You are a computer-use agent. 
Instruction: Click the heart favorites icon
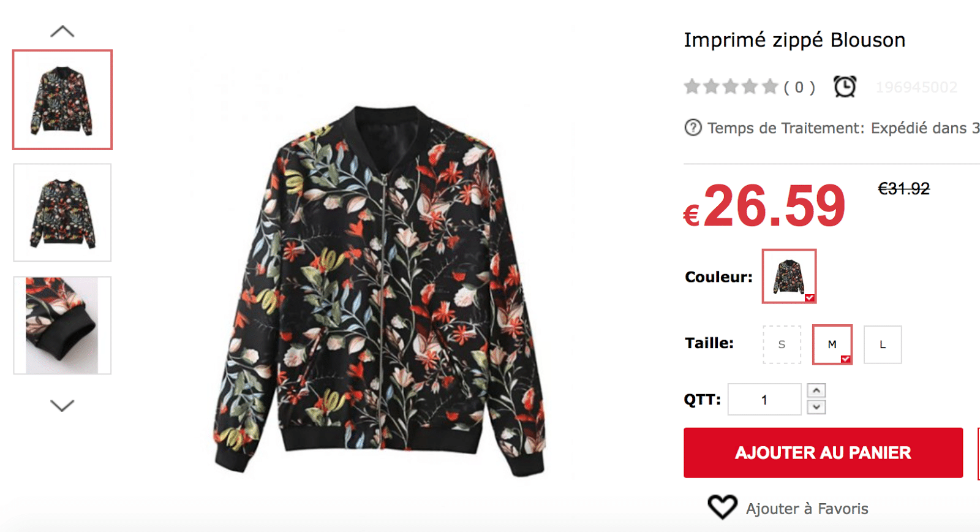point(722,507)
